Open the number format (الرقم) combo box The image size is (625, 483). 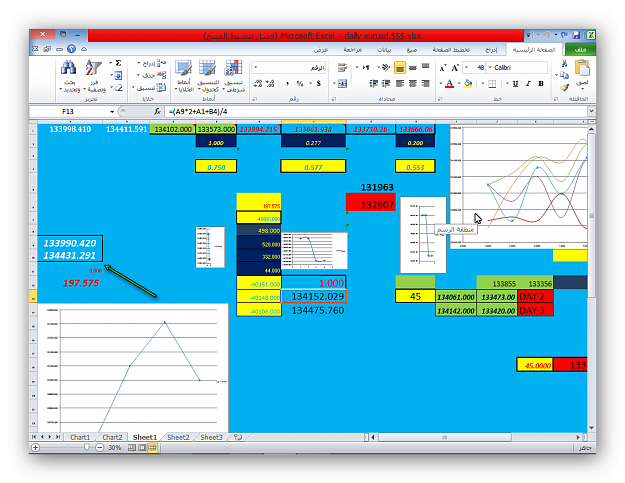289,68
